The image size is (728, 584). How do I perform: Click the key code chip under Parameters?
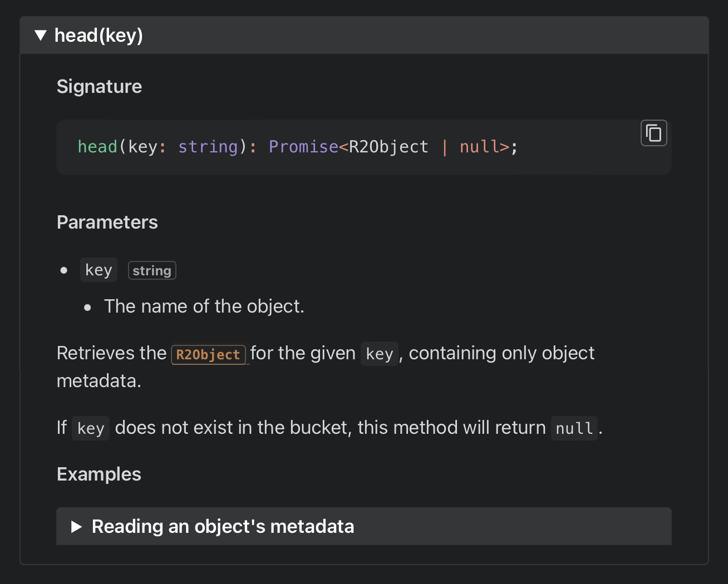(x=99, y=270)
